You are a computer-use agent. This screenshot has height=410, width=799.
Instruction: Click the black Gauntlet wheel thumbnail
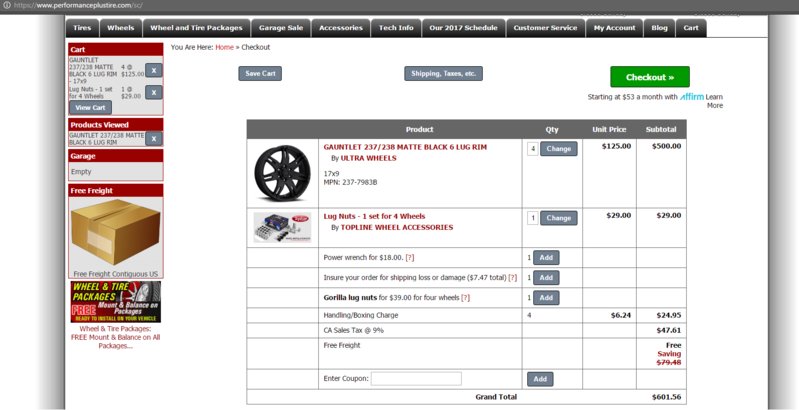click(282, 173)
